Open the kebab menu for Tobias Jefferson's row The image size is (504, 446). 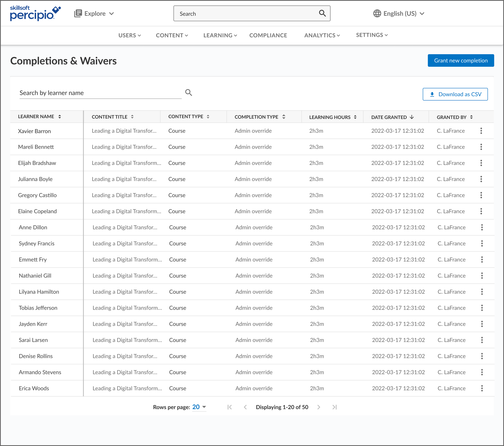coord(482,308)
